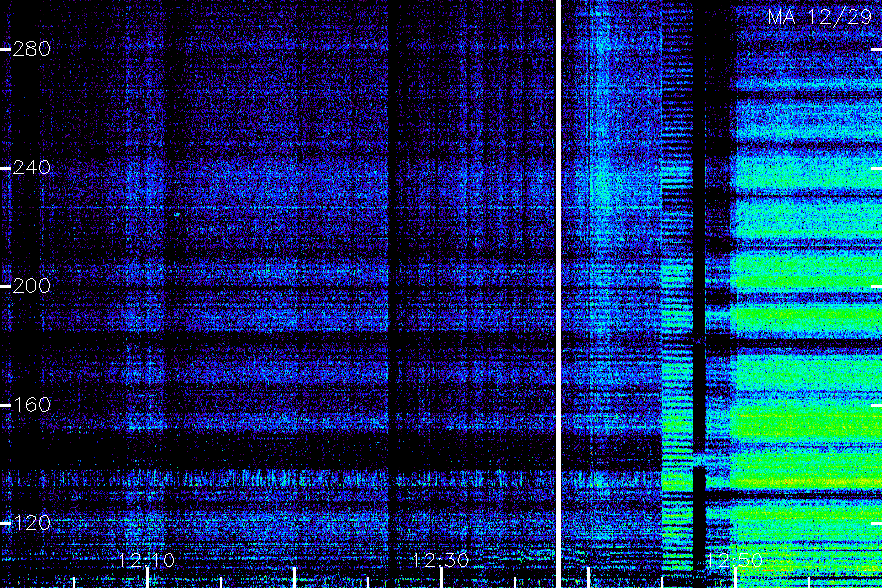The height and width of the screenshot is (588, 882).
Task: Click the 240 frequency axis label
Action: [31, 168]
